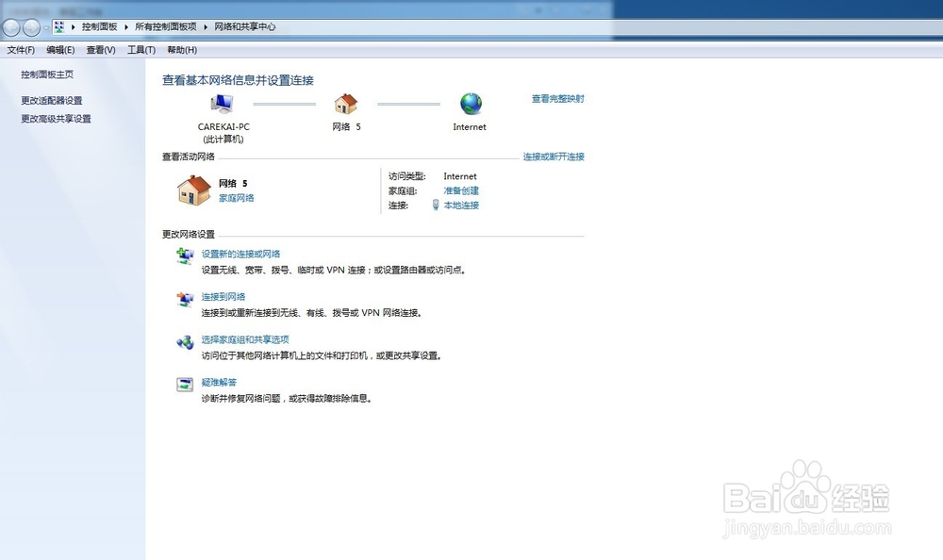Go to 控制面板主页
Screen dimensions: 943x560
click(47, 74)
